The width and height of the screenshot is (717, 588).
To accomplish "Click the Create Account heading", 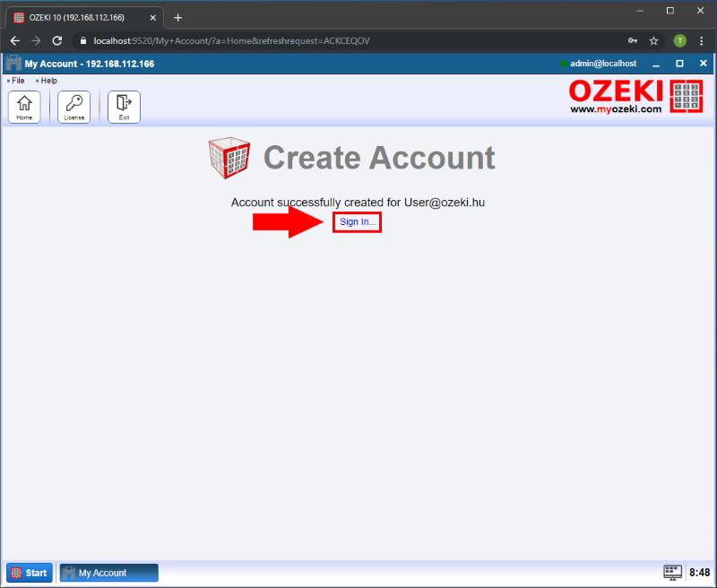I will pyautogui.click(x=379, y=158).
